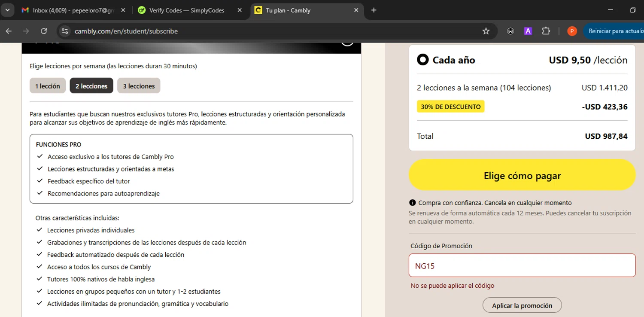The image size is (644, 317).
Task: Go forward in browser history
Action: click(26, 31)
